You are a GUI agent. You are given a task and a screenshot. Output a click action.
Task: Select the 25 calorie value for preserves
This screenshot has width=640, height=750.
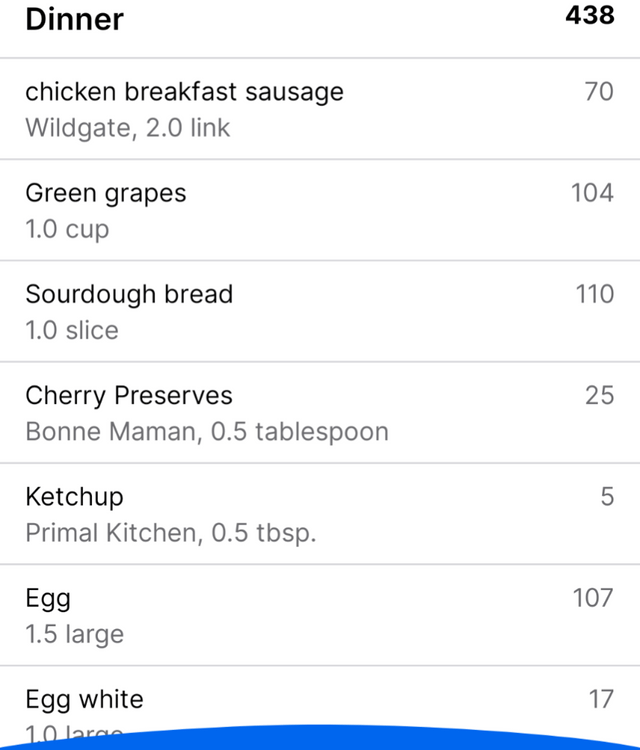(x=599, y=396)
